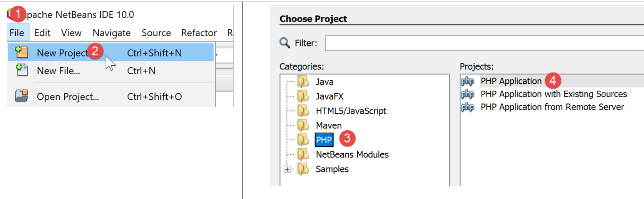644x199 pixels.
Task: Select the JavaFX category
Action: tap(330, 96)
